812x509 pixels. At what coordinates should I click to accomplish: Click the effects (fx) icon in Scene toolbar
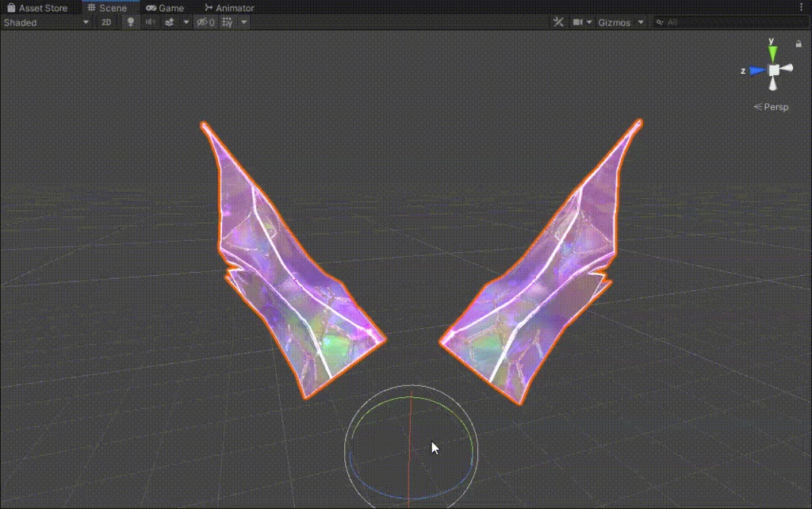pos(170,22)
